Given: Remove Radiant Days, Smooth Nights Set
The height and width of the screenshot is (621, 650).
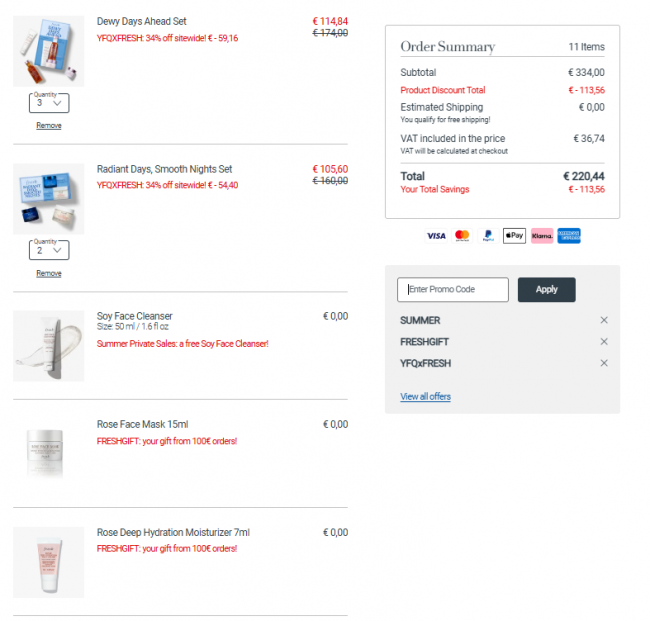Looking at the screenshot, I should pyautogui.click(x=49, y=274).
